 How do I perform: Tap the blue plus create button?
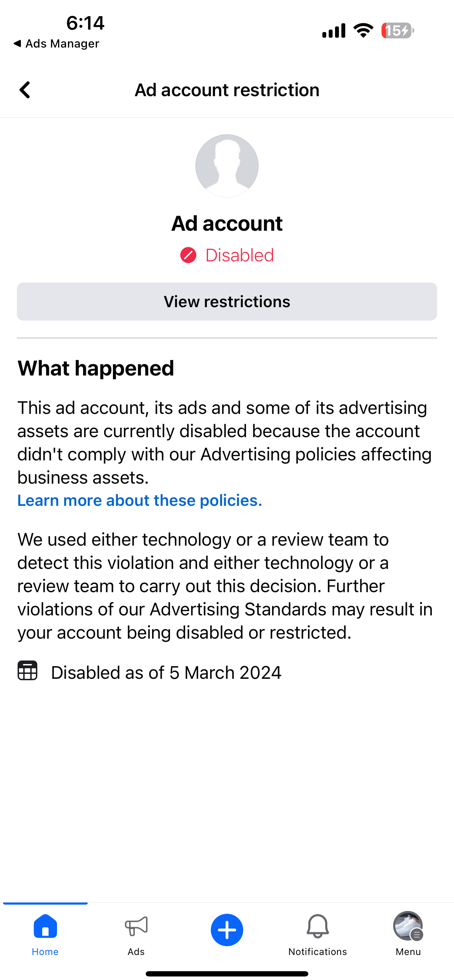coord(227,930)
